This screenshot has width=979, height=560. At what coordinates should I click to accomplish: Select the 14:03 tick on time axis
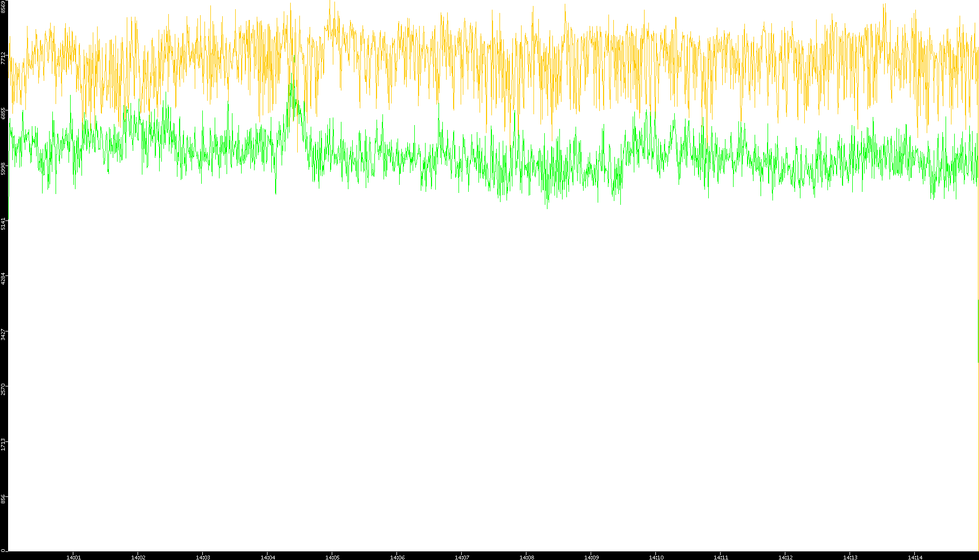pos(203,557)
